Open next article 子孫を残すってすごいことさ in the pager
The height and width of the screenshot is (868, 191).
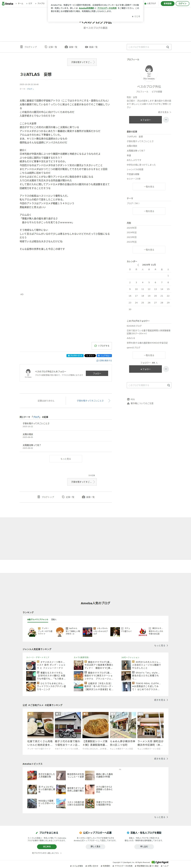coord(90,401)
